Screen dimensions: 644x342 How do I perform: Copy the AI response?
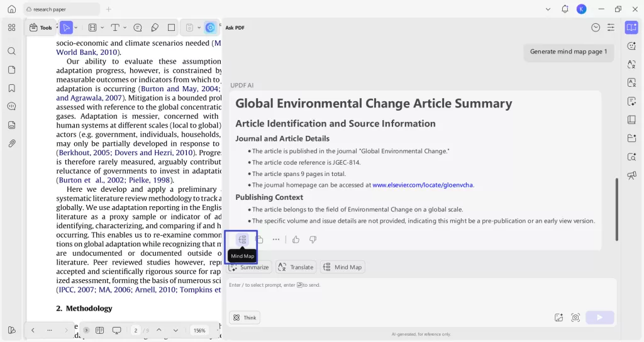pos(259,240)
